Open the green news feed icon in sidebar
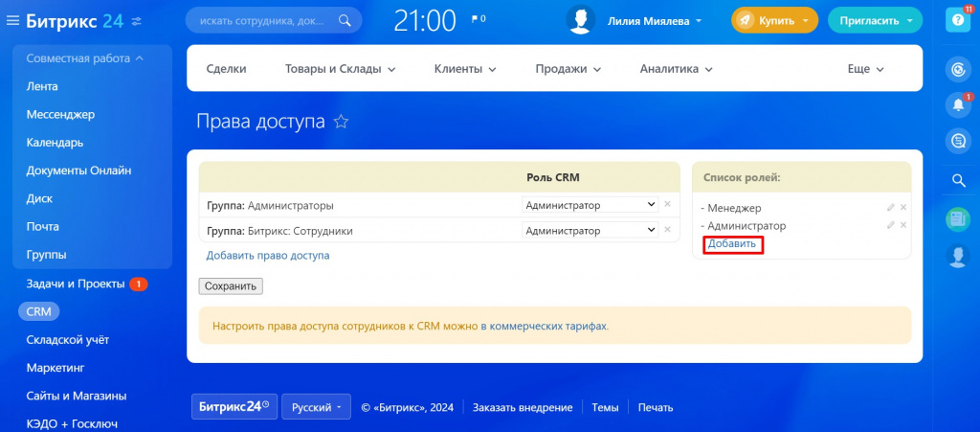The height and width of the screenshot is (432, 980). click(x=957, y=219)
